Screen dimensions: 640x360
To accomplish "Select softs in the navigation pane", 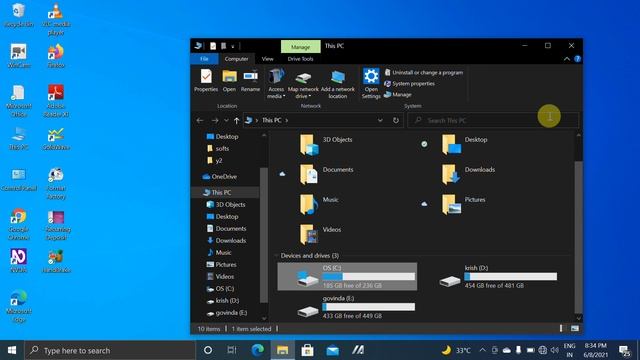I will coord(222,149).
